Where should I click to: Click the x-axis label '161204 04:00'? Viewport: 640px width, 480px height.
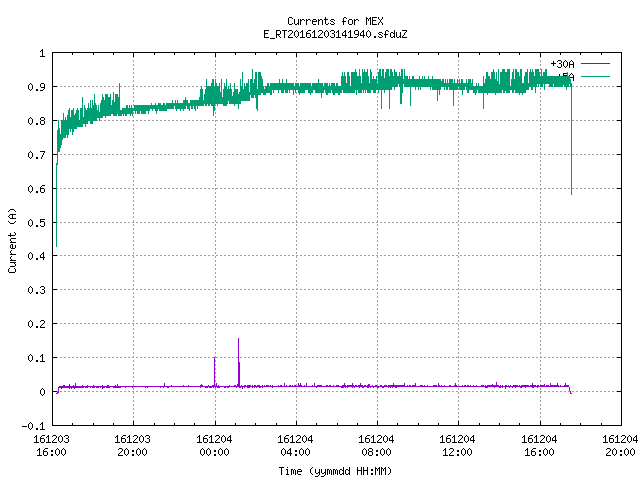click(295, 446)
